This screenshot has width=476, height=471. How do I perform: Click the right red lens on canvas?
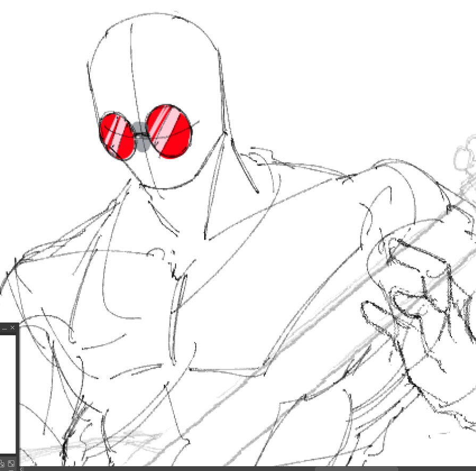coord(169,131)
